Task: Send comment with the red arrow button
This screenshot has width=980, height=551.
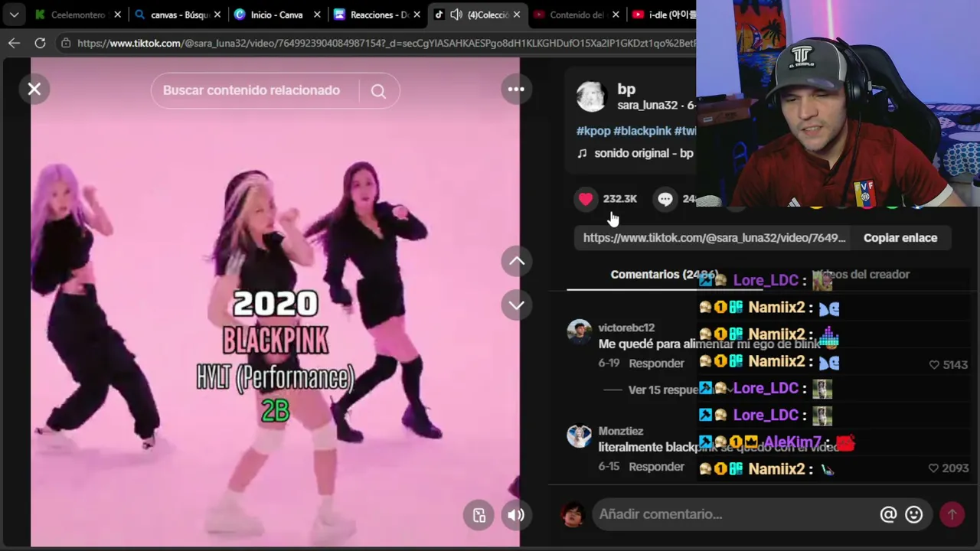Action: pos(952,514)
